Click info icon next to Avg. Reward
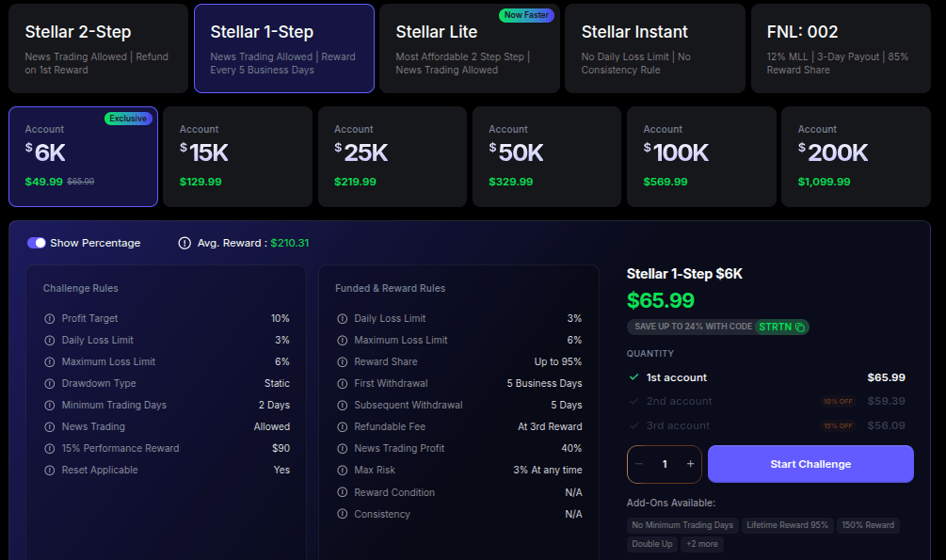This screenshot has width=946, height=560. (184, 243)
